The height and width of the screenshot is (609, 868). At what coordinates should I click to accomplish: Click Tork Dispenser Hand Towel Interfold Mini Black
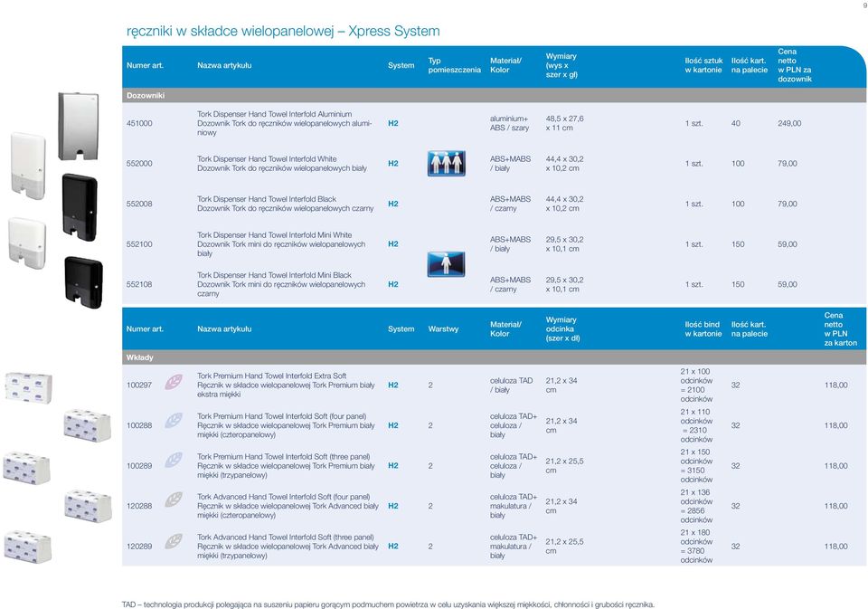click(275, 275)
